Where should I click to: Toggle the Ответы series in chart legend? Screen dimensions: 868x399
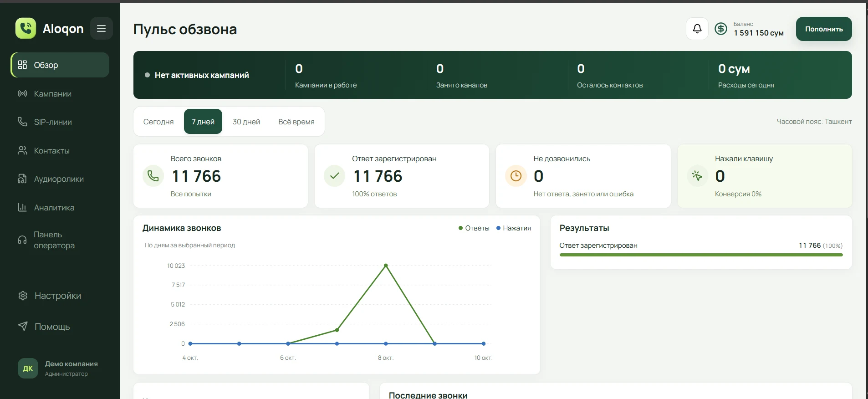pos(474,228)
